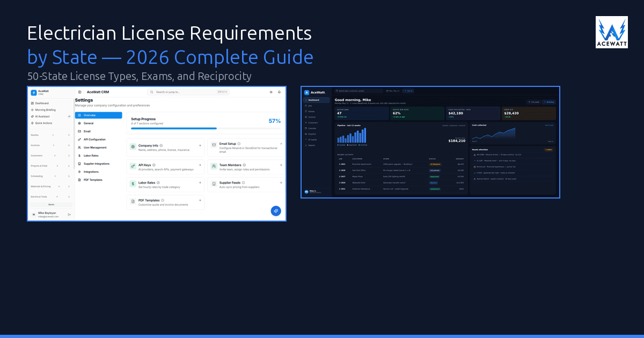Click the Search jobs, customers, quotes field
The height and width of the screenshot is (338, 644).
[x=359, y=91]
